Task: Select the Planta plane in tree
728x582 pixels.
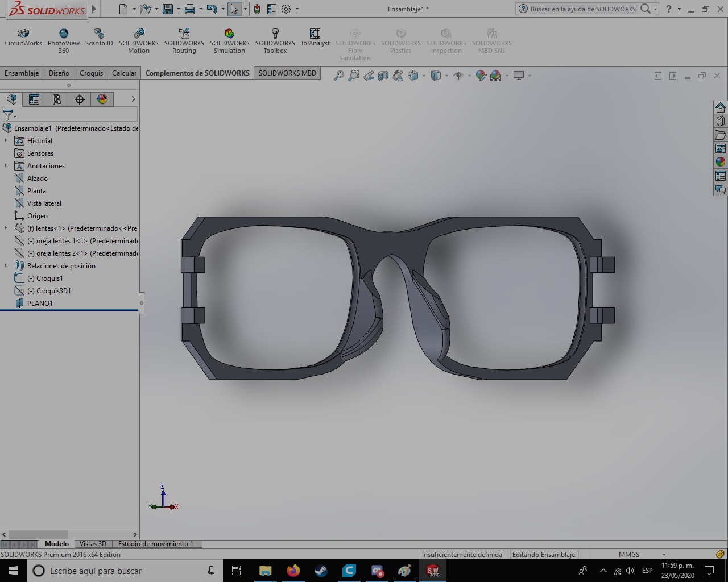Action: 36,190
